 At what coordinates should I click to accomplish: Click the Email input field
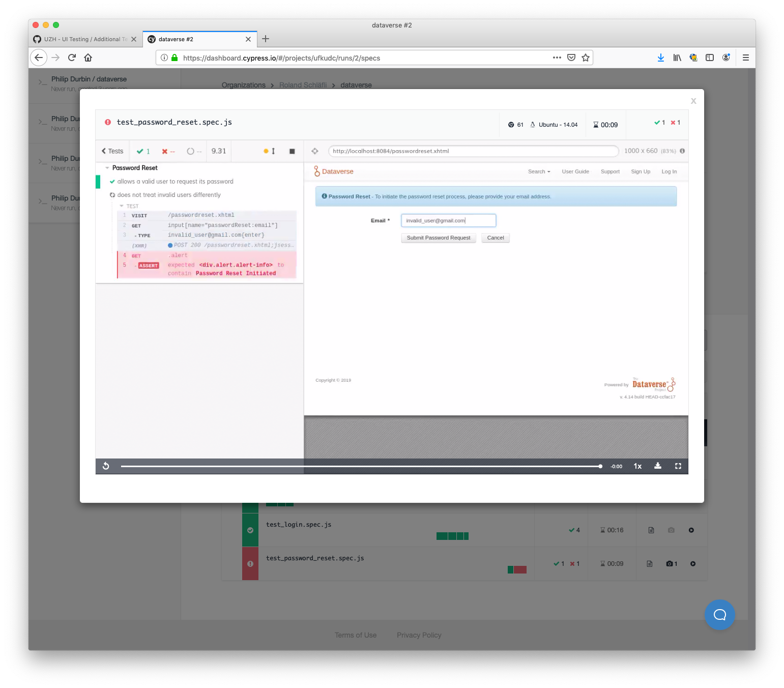[x=448, y=220]
